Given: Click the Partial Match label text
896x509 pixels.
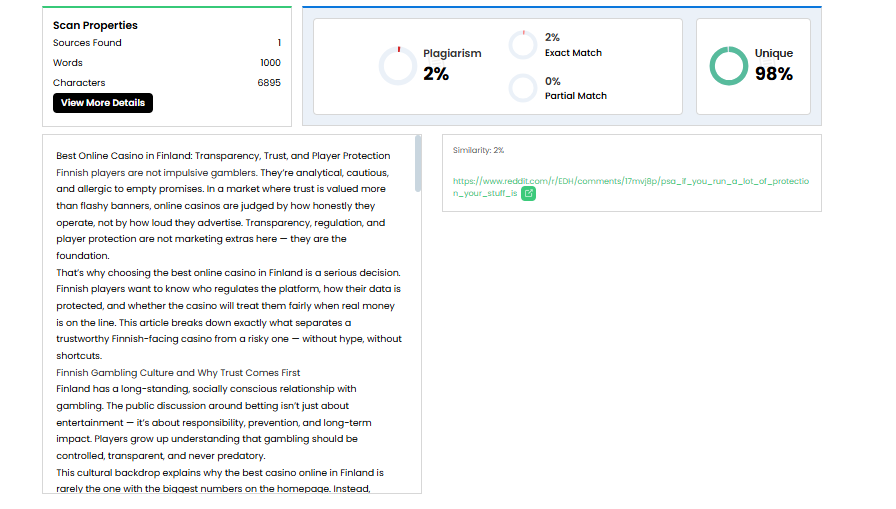Looking at the screenshot, I should pyautogui.click(x=575, y=96).
